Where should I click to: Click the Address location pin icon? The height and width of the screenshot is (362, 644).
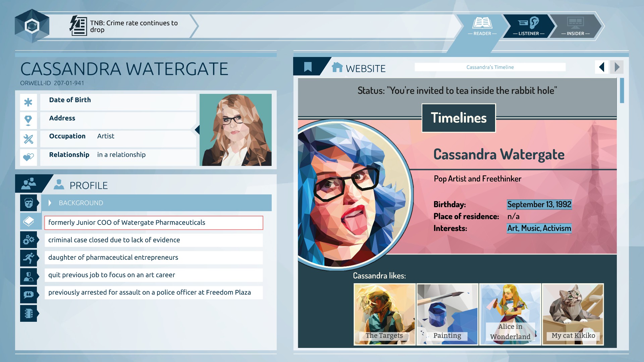28,120
